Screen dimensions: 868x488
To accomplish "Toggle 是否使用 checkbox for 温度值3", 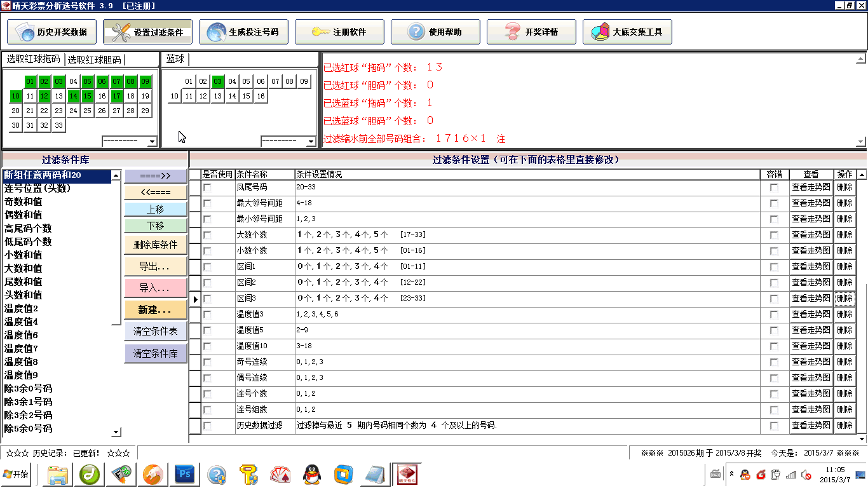I will pos(207,315).
